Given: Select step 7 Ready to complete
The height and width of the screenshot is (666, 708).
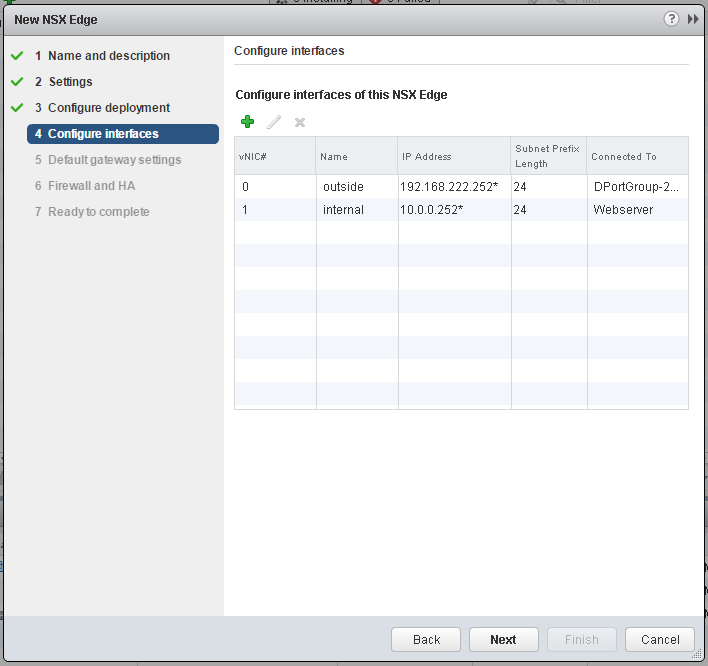Looking at the screenshot, I should click(92, 212).
